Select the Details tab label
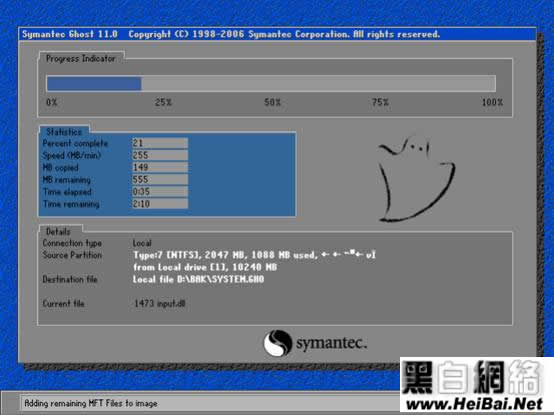Image resolution: width=554 pixels, height=415 pixels. tap(58, 232)
